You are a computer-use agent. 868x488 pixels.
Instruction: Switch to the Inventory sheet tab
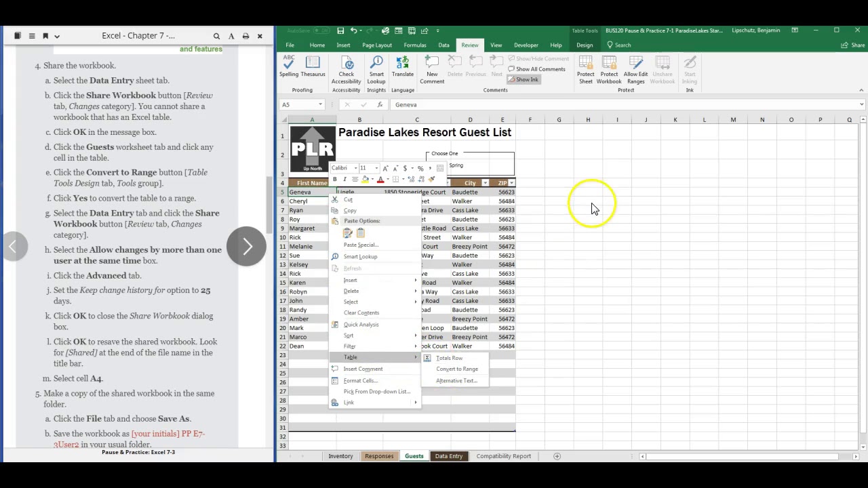pos(340,456)
